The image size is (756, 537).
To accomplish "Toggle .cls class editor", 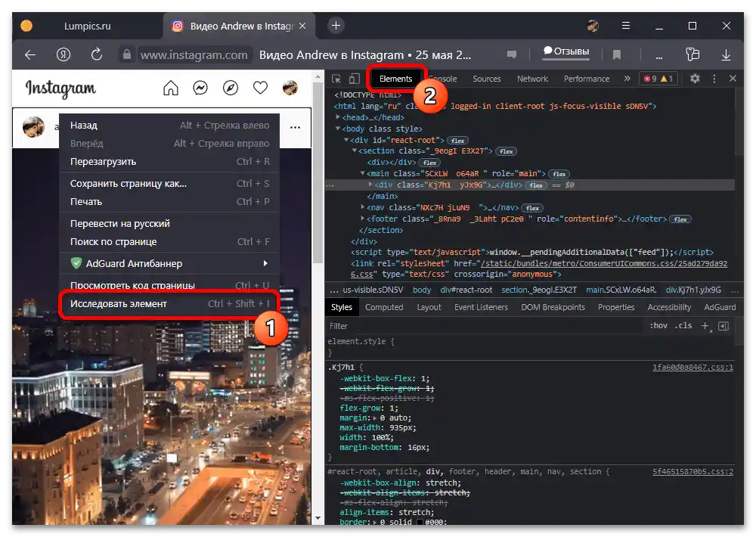I will tap(683, 326).
